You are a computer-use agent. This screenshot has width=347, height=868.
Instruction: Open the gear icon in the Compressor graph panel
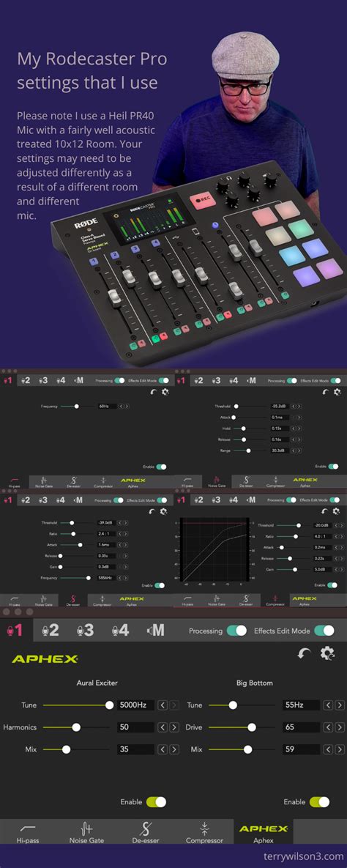(x=337, y=511)
